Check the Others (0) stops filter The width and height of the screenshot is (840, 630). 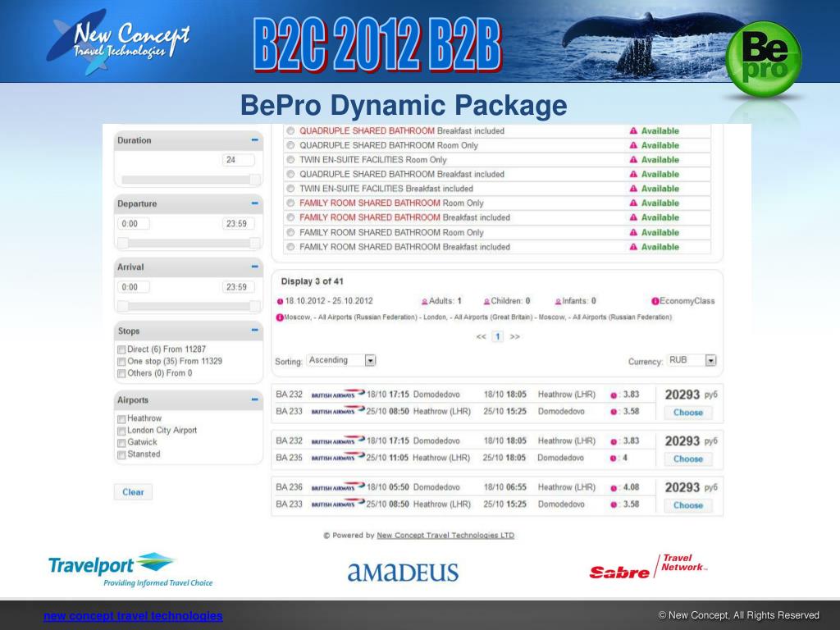pos(121,373)
